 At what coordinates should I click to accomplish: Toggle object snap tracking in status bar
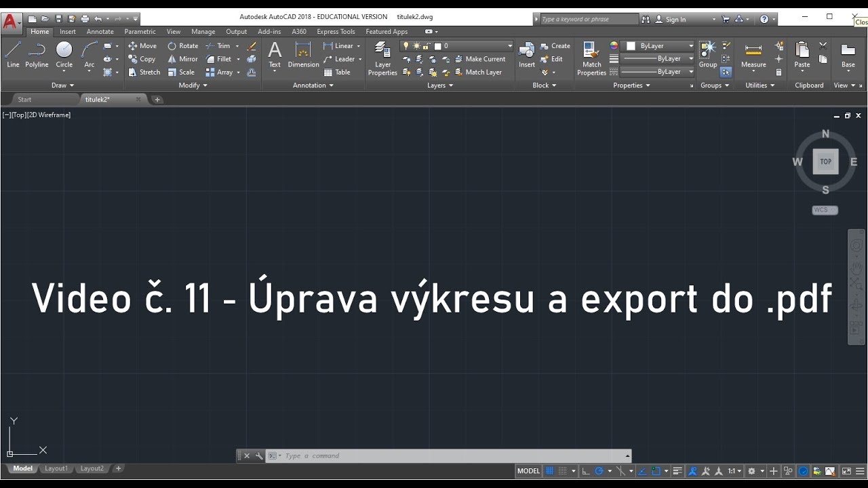click(x=643, y=471)
